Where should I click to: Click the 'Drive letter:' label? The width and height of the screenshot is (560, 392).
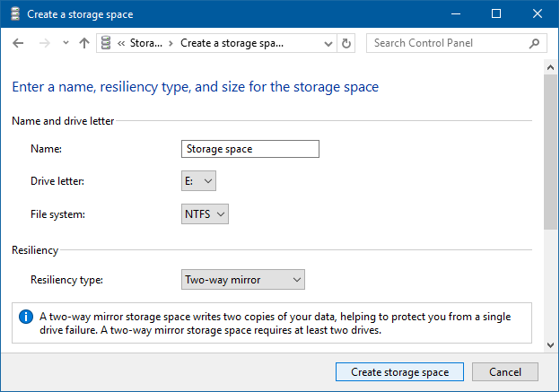[x=57, y=181]
